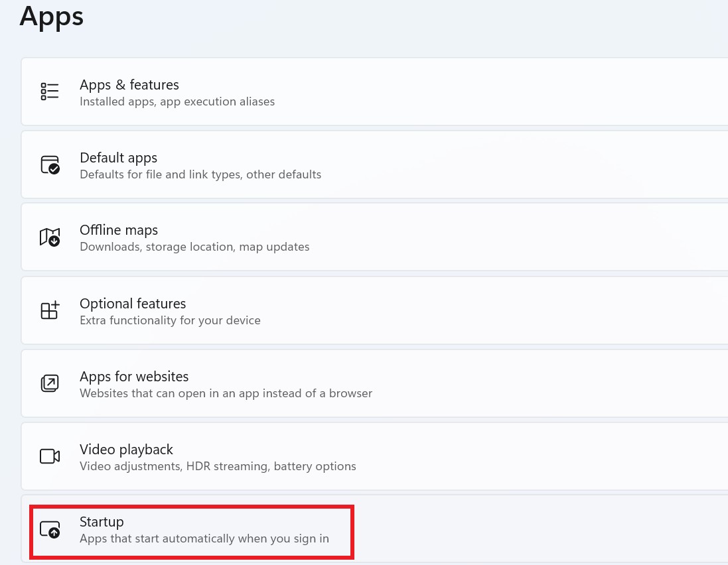Viewport: 728px width, 565px height.
Task: Click the Apps for websites icon
Action: 50,383
